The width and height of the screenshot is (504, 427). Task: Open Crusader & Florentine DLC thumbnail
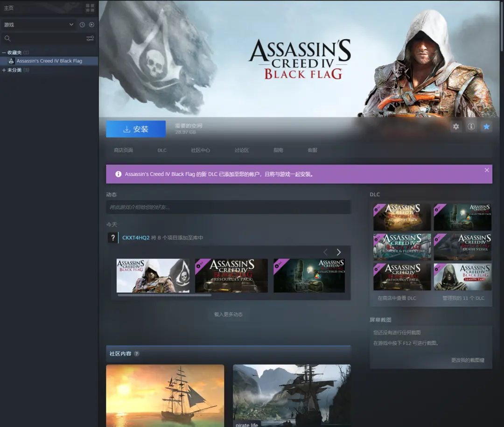402,247
